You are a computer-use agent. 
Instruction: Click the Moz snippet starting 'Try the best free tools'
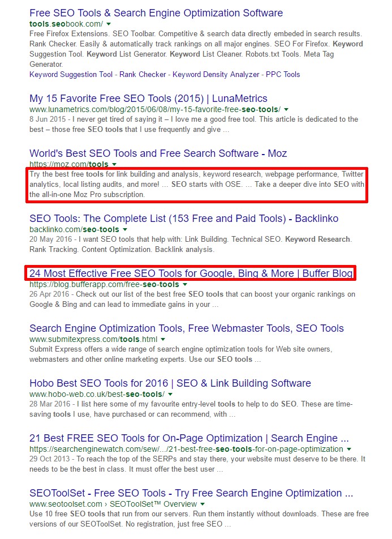[x=196, y=185]
